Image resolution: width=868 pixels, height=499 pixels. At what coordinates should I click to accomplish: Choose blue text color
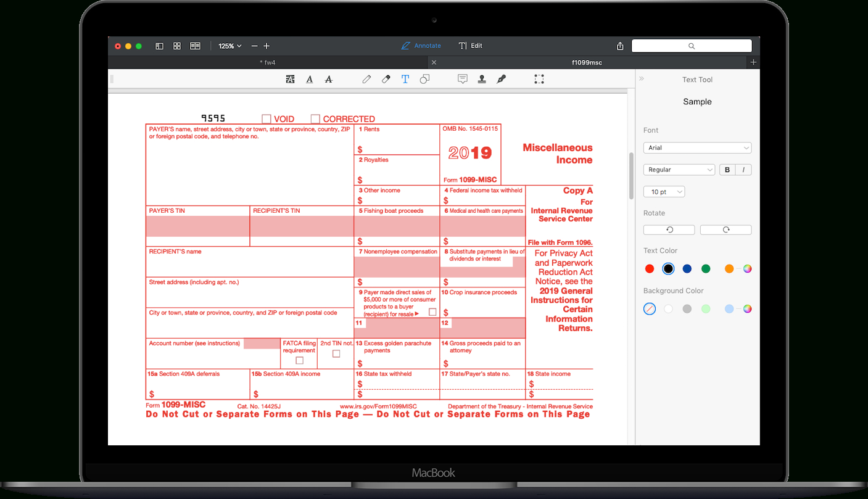coord(687,269)
